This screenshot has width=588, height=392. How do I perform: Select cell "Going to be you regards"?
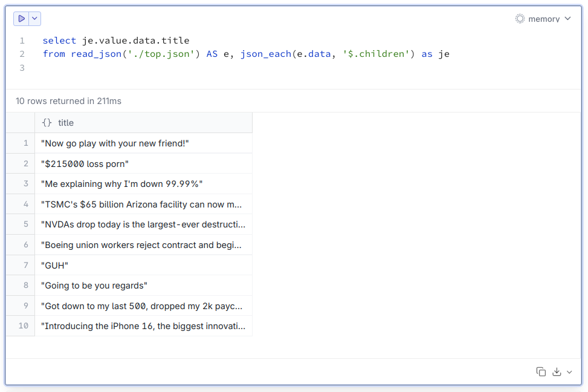143,286
